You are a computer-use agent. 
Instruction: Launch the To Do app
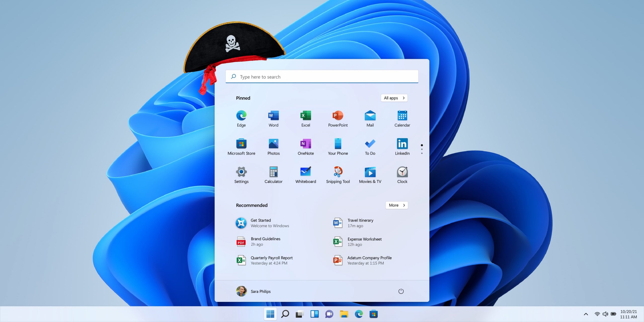(x=370, y=147)
